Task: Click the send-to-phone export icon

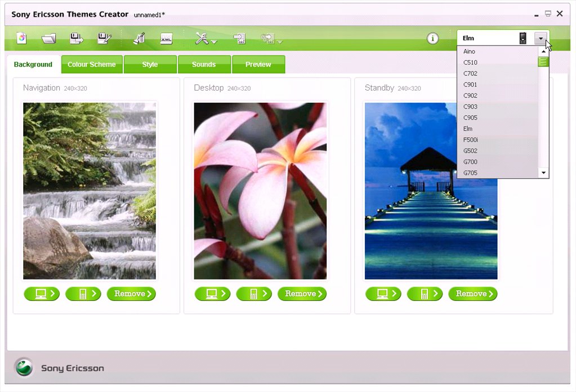Action: coord(239,38)
